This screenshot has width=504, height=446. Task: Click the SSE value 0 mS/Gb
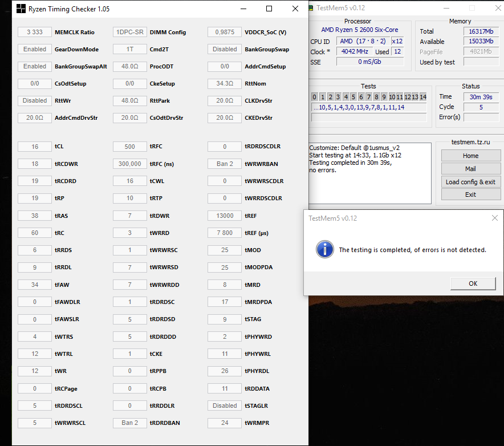coord(369,62)
